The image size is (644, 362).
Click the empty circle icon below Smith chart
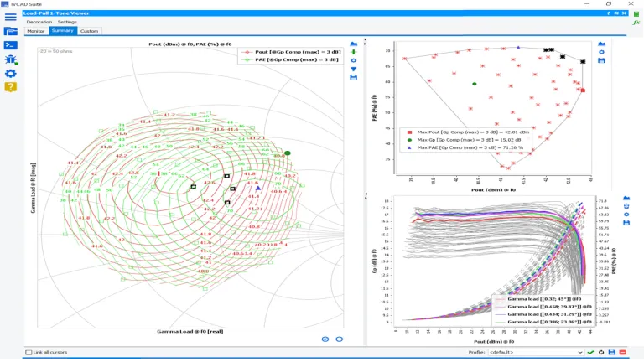[x=340, y=339]
